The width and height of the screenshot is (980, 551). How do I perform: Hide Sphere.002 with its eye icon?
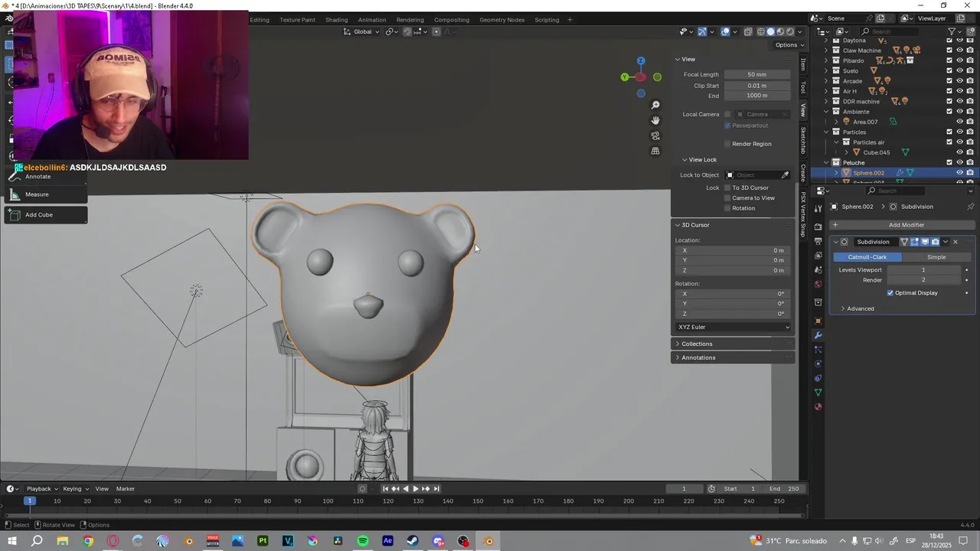pos(959,173)
